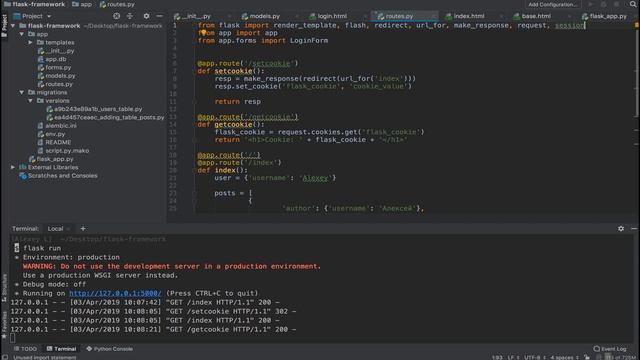Image resolution: width=640 pixels, height=360 pixels.
Task: Select routes.py in the project tree
Action: click(x=55, y=84)
